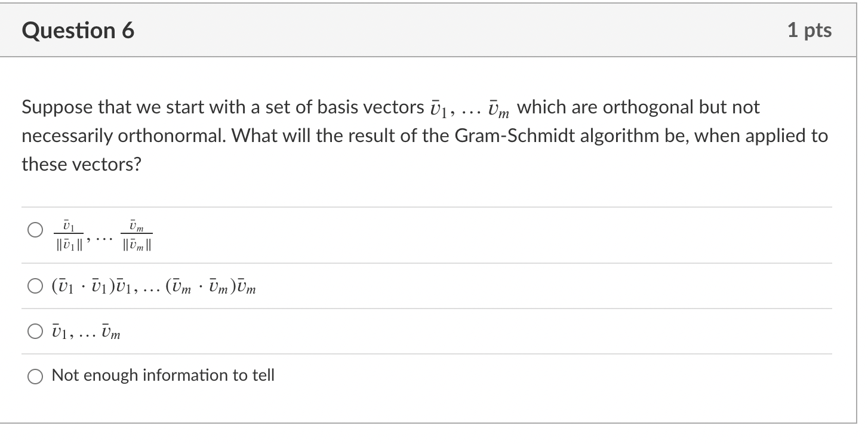Click the question header bar
868x444 pixels.
434,29
